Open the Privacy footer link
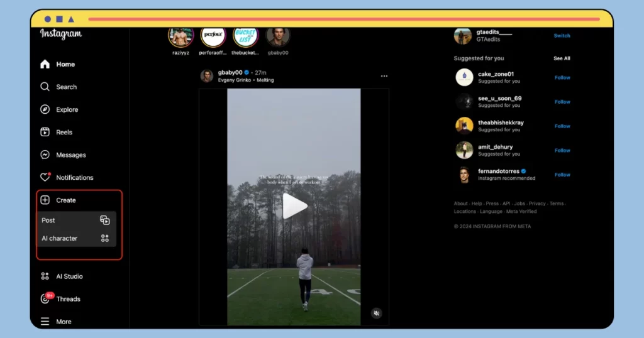This screenshot has width=644, height=338. pos(537,204)
